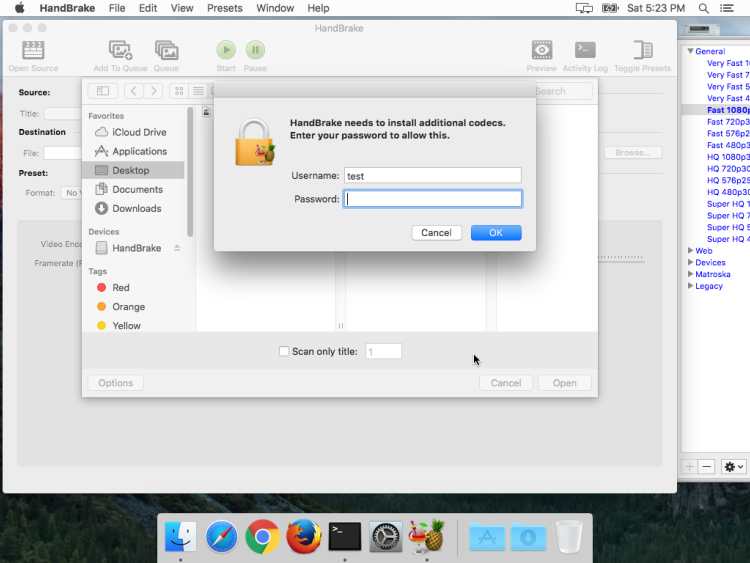Open the Apple menu

pos(20,8)
